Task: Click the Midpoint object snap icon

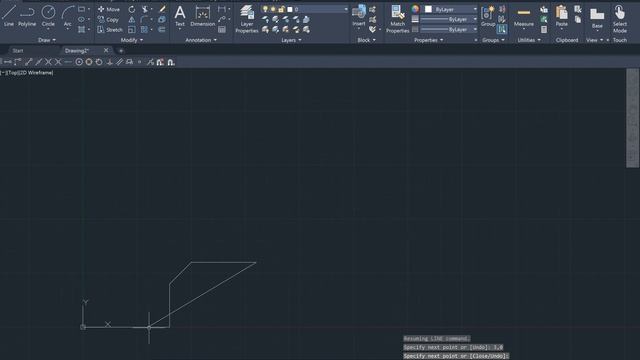Action: click(38, 62)
